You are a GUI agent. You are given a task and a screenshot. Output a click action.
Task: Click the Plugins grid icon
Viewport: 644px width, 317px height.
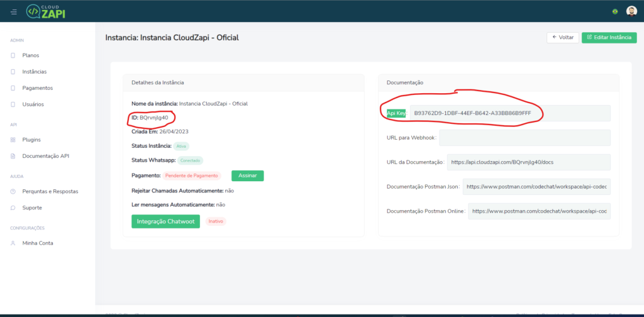coord(13,140)
